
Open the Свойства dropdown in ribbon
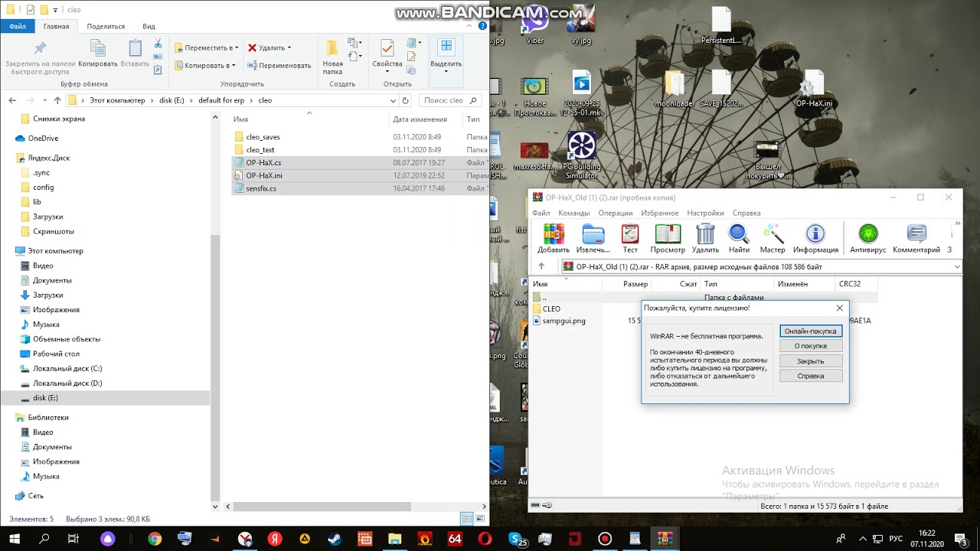[x=387, y=72]
